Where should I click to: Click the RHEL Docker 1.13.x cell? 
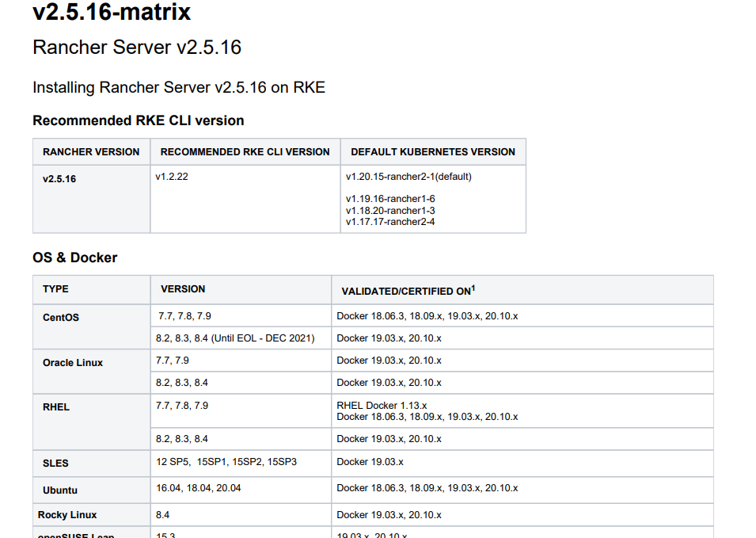coord(382,405)
